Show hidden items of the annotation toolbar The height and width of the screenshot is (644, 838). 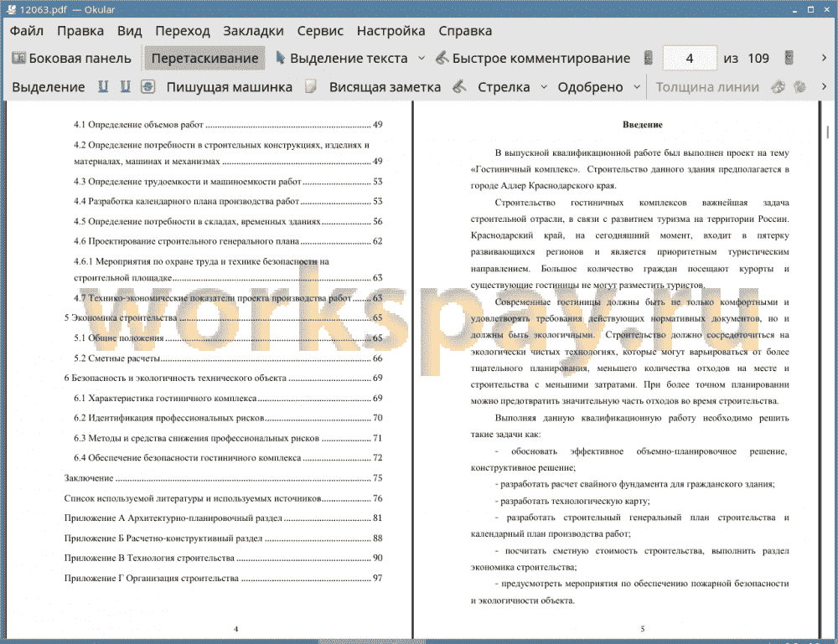pyautogui.click(x=824, y=86)
